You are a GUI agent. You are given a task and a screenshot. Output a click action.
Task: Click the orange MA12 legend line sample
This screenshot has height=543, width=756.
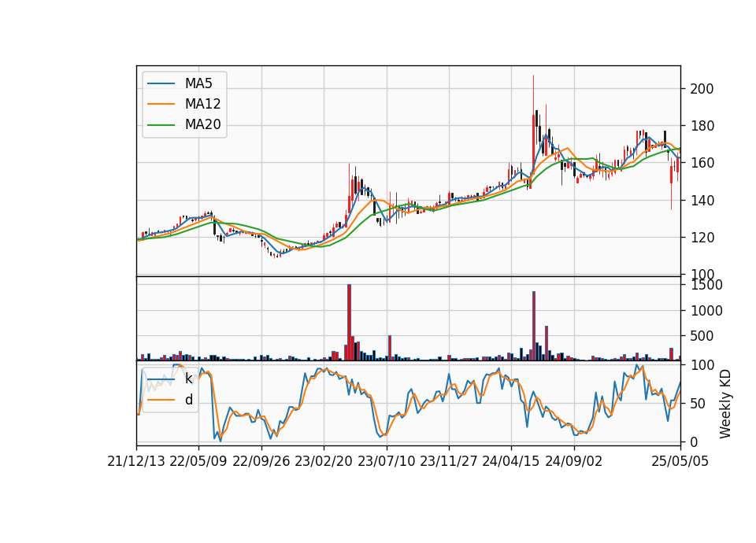(x=161, y=104)
